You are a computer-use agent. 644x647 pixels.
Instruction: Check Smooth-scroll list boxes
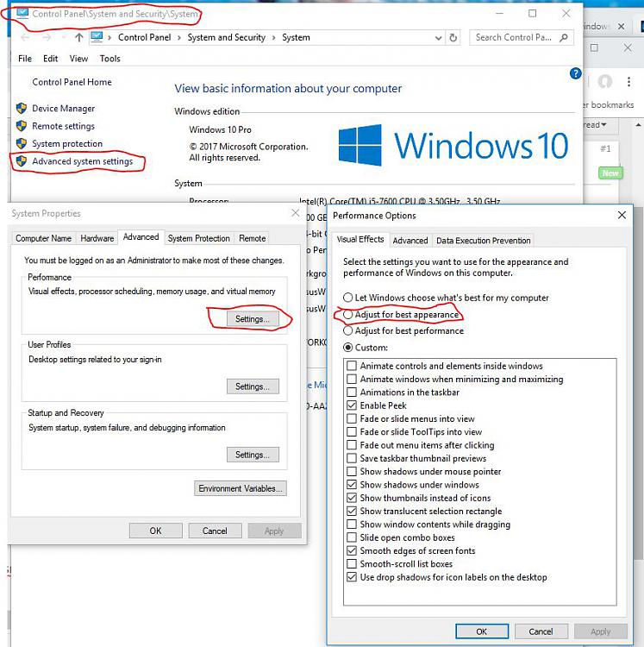tap(352, 563)
